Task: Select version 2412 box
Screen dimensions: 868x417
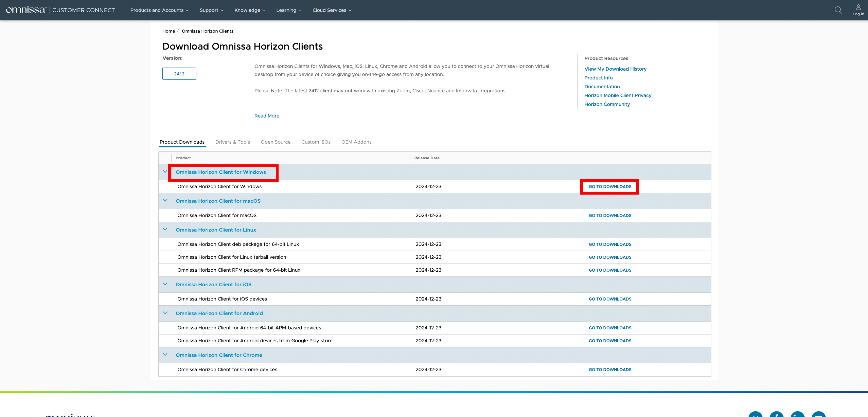Action: click(179, 74)
